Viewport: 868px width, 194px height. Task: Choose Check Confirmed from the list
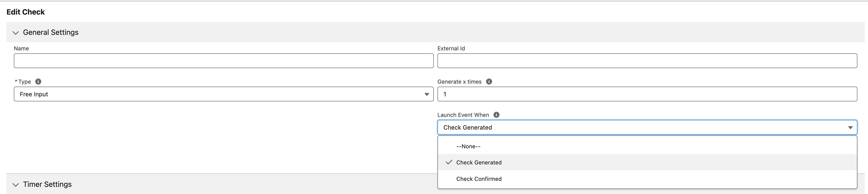pos(479,179)
